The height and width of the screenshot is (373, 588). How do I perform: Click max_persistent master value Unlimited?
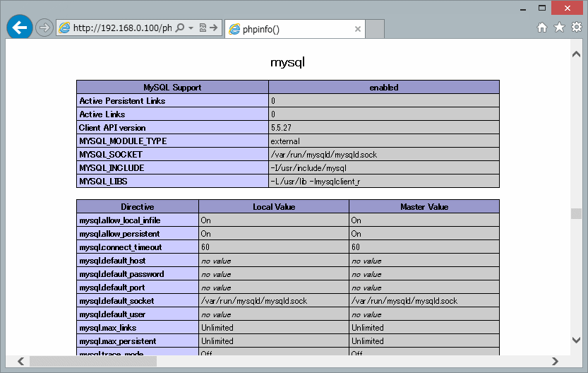coord(368,341)
